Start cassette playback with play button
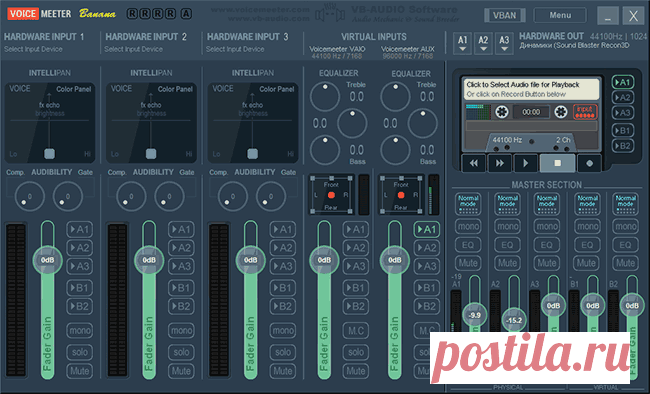This screenshot has width=650, height=394. (526, 163)
